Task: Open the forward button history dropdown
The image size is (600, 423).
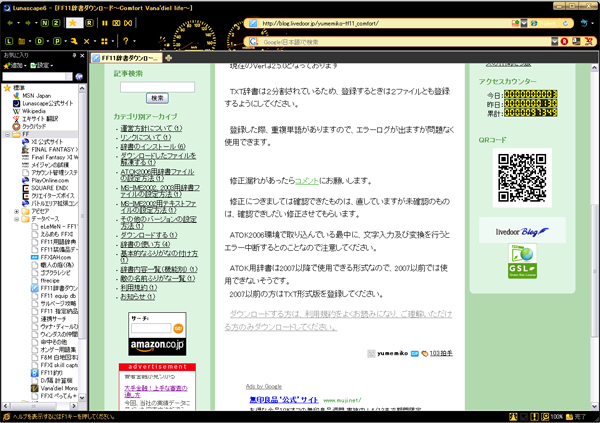Action: coord(36,23)
